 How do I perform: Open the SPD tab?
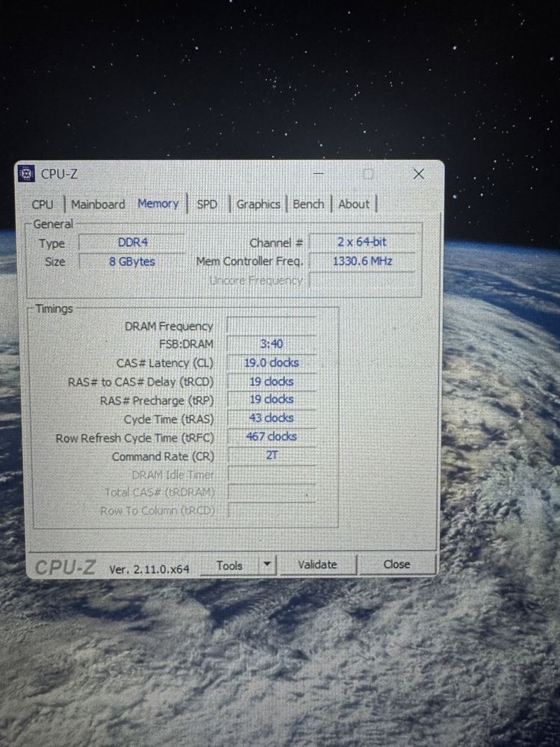207,205
